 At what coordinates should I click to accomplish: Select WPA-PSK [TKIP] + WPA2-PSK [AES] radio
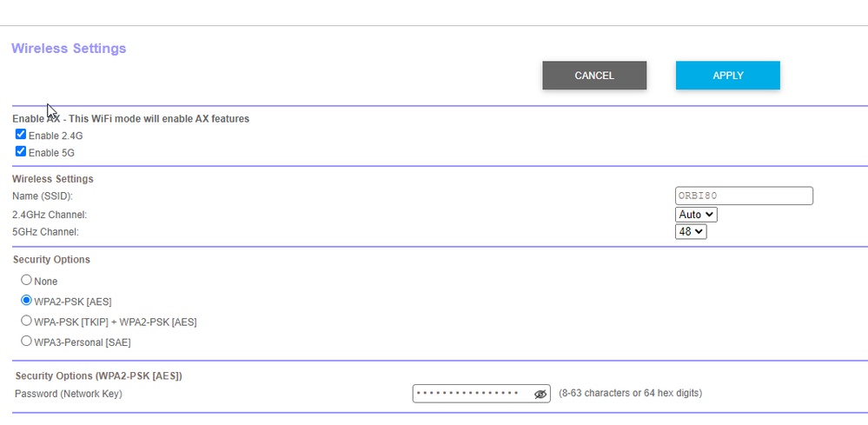pyautogui.click(x=26, y=321)
